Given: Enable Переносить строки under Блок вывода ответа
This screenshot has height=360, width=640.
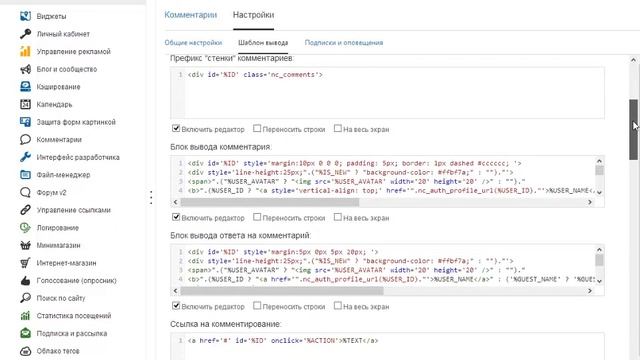Looking at the screenshot, I should 257,306.
